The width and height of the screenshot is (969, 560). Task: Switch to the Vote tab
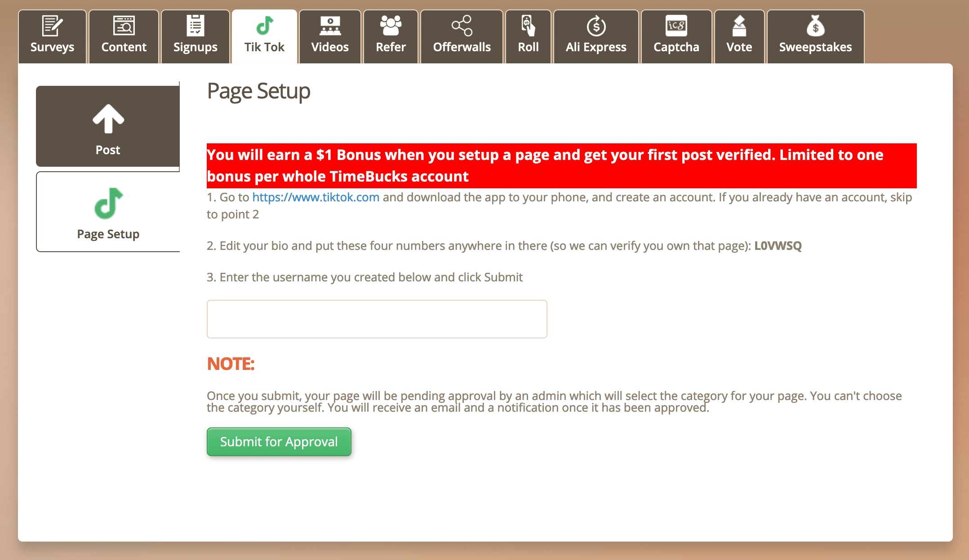[x=739, y=37]
